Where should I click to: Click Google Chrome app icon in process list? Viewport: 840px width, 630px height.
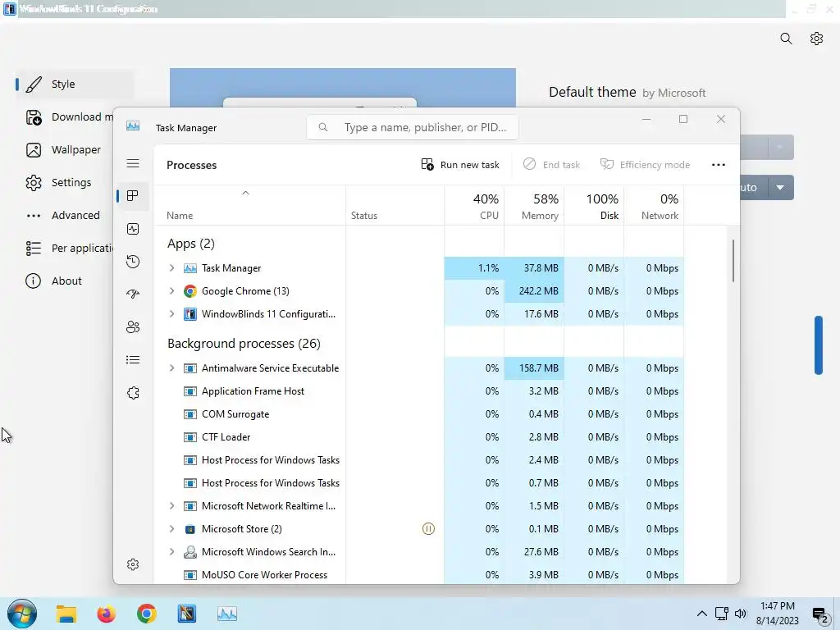tap(190, 291)
